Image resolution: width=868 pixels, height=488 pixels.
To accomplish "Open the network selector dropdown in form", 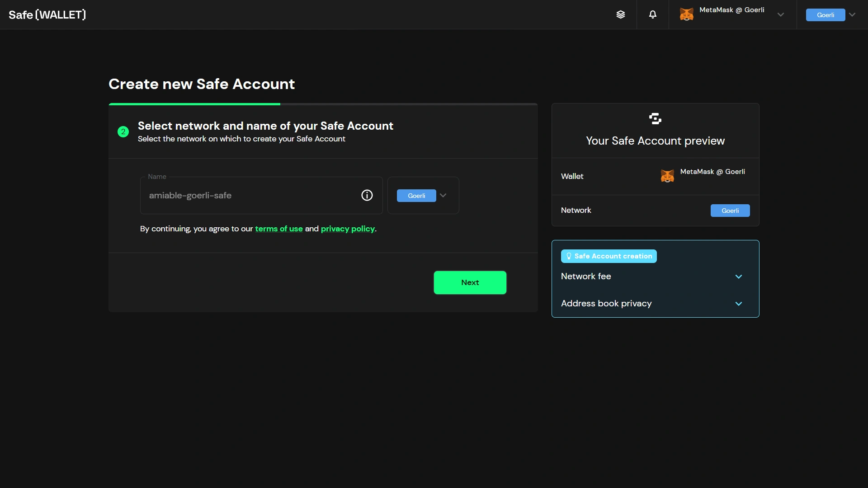I will click(423, 195).
